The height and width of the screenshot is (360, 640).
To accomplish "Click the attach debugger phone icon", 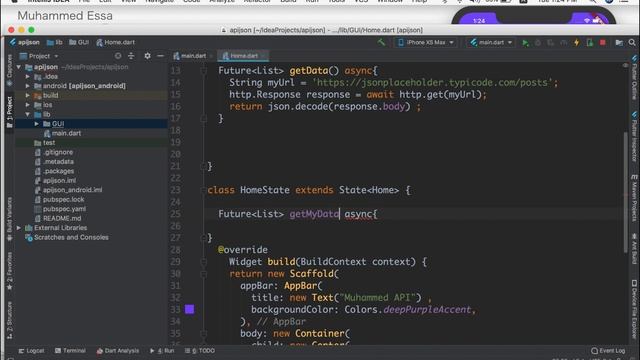I will coord(589,42).
